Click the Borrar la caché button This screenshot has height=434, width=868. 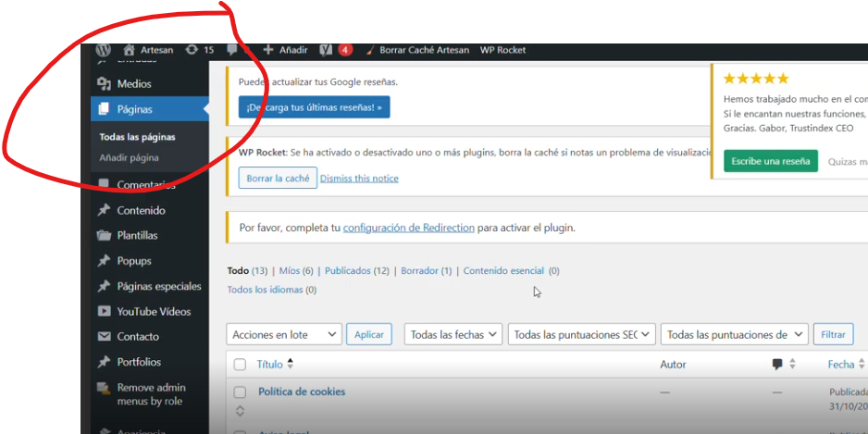pyautogui.click(x=278, y=179)
